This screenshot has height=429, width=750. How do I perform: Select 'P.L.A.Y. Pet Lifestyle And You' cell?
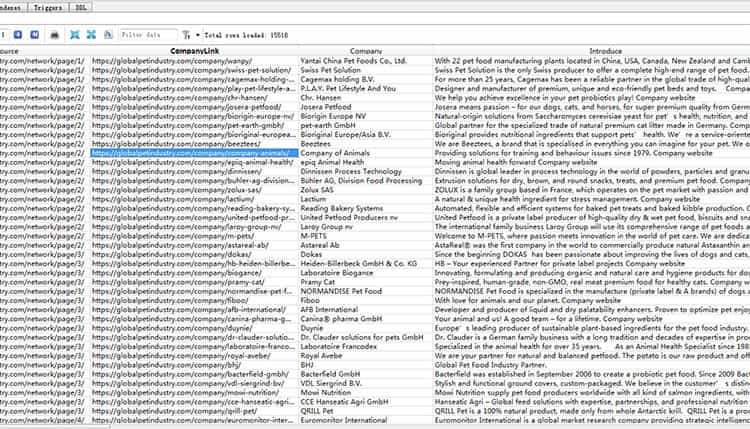[x=366, y=88]
